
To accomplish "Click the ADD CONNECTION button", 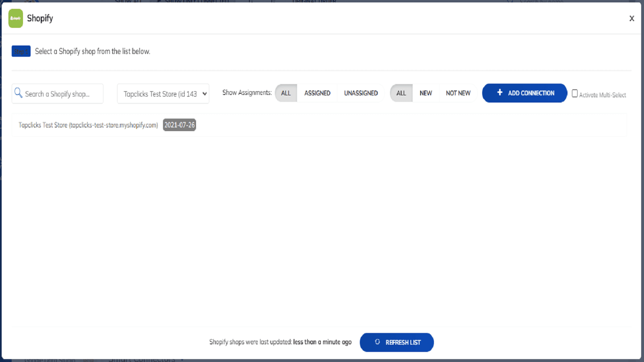I will click(524, 93).
